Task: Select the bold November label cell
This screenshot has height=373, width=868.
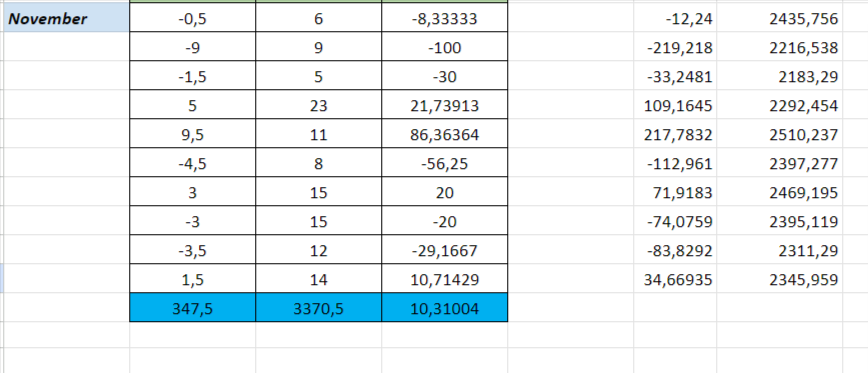Action: coord(66,18)
